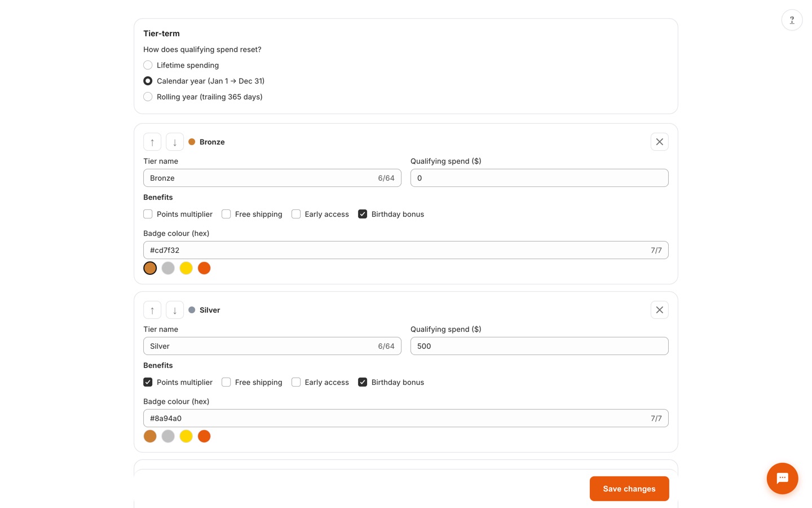Image resolution: width=812 pixels, height=508 pixels.
Task: Enable Free shipping for Silver
Action: point(226,382)
